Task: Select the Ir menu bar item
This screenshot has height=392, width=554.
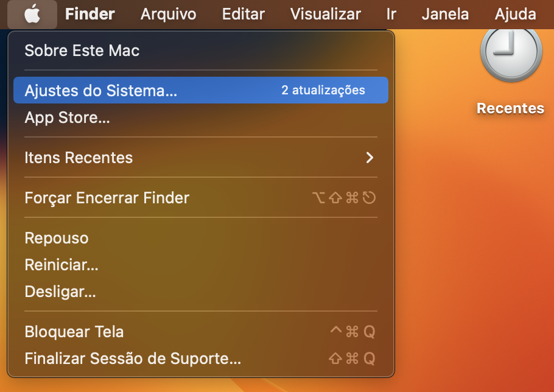Action: (391, 14)
